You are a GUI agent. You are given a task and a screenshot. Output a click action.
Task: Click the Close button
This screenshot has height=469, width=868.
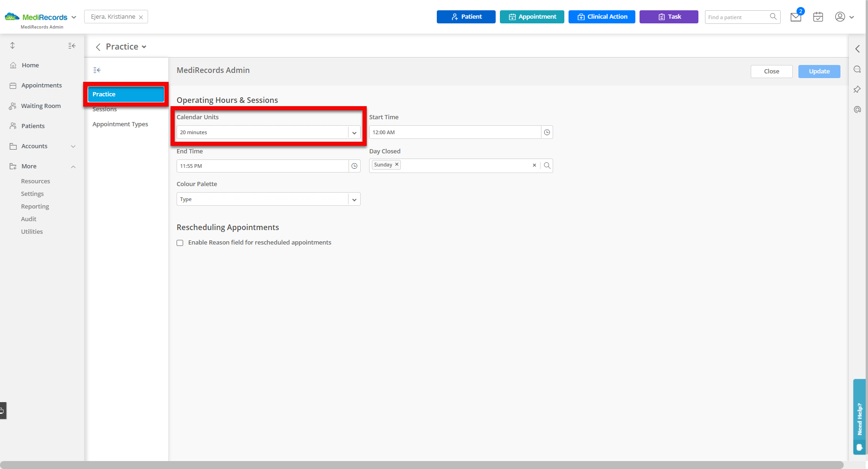pyautogui.click(x=771, y=72)
